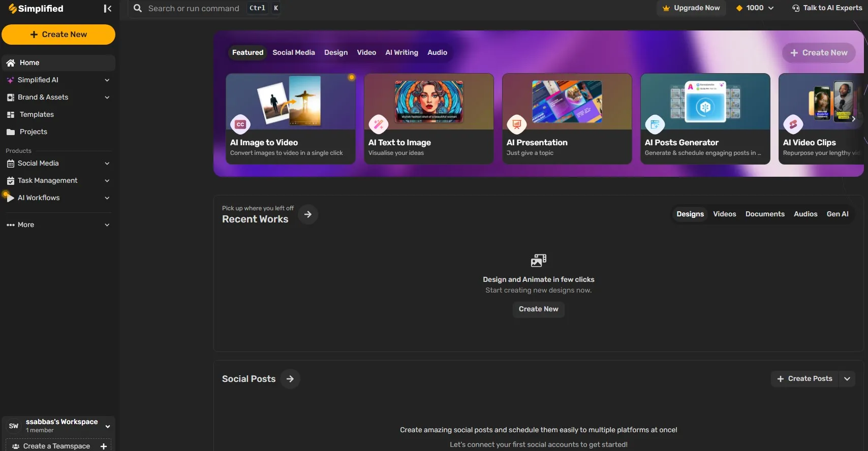Click the AI Presentation slide icon

(517, 124)
